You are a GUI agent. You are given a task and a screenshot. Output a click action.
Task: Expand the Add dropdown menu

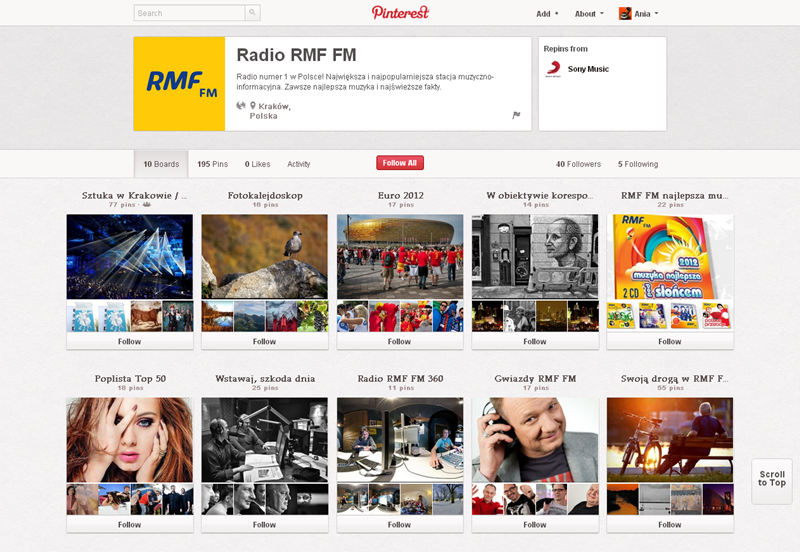pyautogui.click(x=547, y=14)
